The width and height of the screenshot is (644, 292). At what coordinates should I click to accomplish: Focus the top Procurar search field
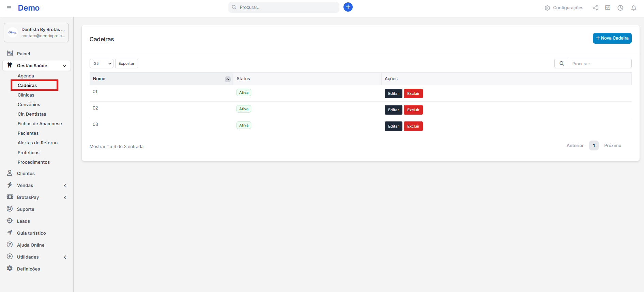(286, 7)
